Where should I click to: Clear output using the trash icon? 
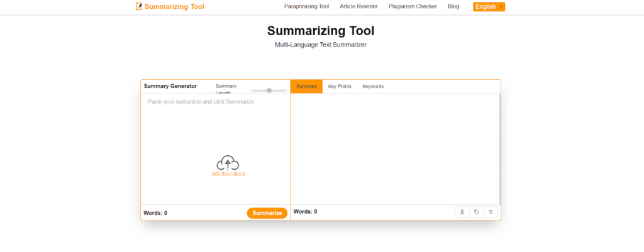point(491,212)
